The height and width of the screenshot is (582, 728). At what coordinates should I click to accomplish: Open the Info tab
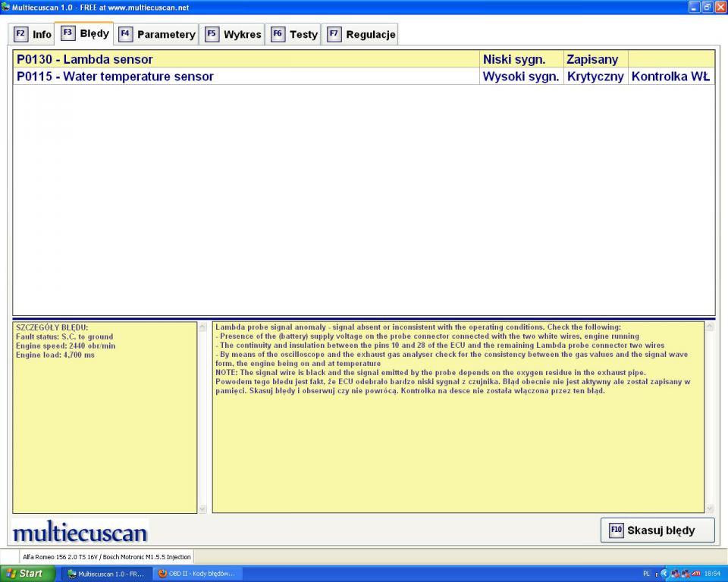(x=32, y=34)
